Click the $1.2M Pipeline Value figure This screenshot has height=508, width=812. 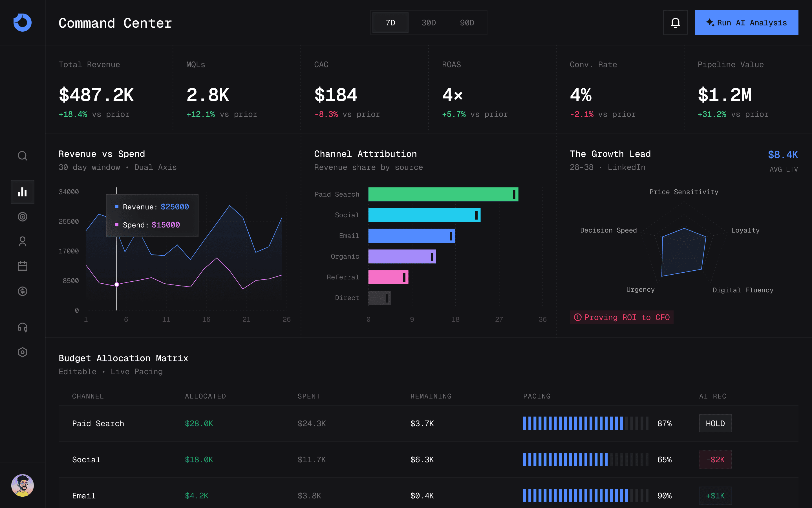[725, 95]
